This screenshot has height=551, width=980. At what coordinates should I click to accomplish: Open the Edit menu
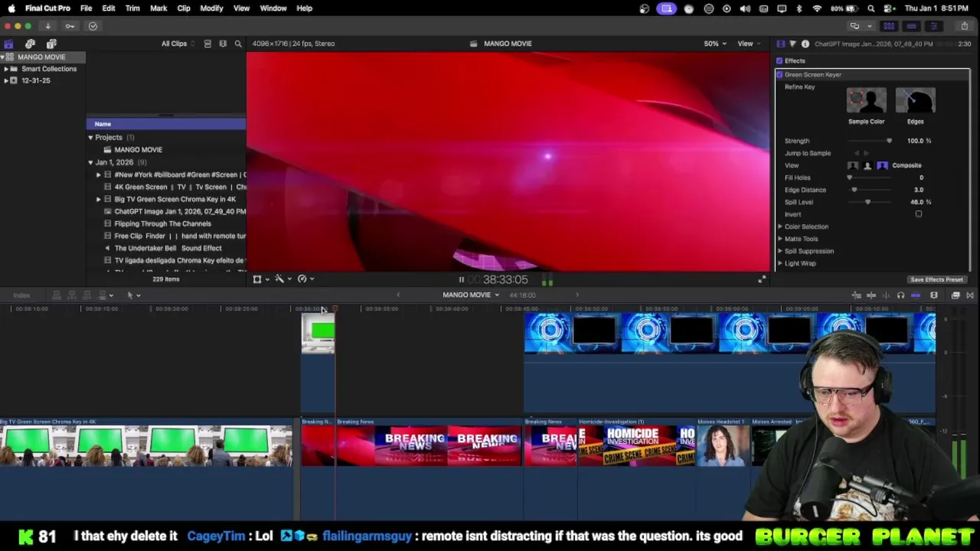[x=109, y=8]
